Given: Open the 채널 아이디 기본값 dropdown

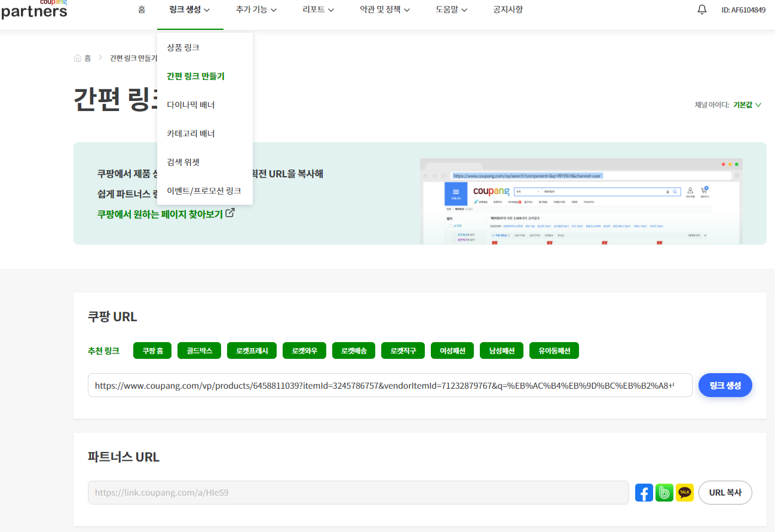Looking at the screenshot, I should click(748, 105).
